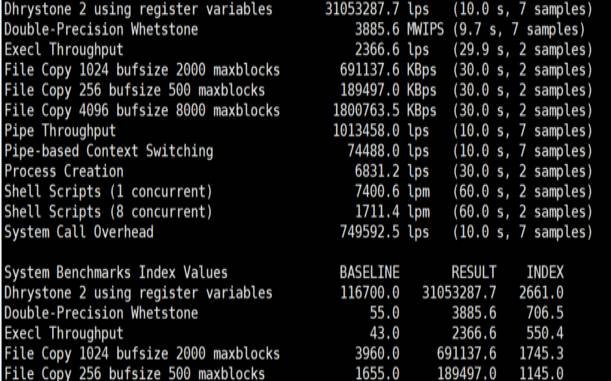Click the Execl Throughput index 550.4
This screenshot has height=381, width=611.
click(545, 333)
